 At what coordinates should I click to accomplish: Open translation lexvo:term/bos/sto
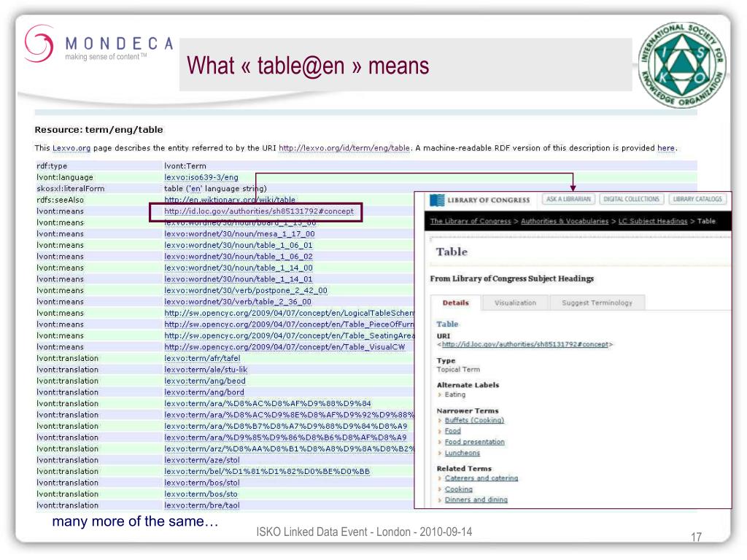click(x=201, y=494)
